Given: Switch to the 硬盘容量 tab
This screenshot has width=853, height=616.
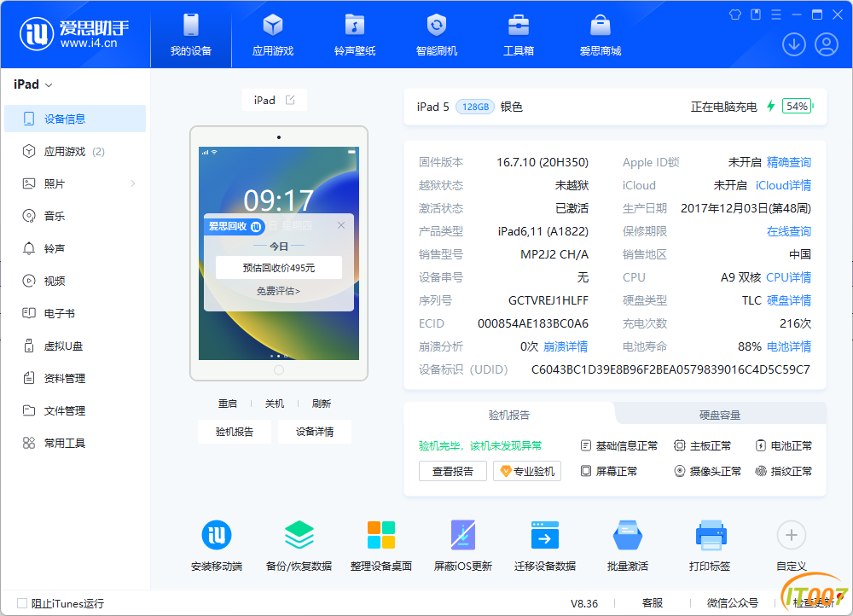Looking at the screenshot, I should tap(720, 416).
